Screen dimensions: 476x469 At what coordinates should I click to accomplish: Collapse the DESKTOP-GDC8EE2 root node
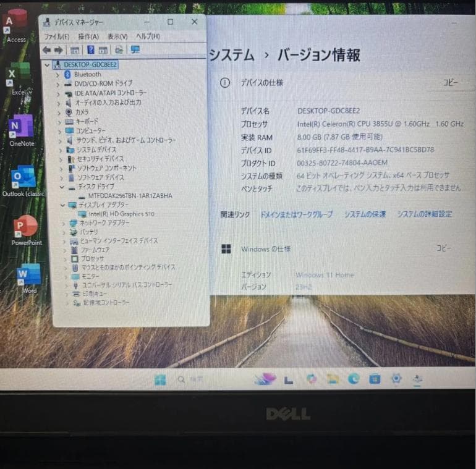coord(47,65)
